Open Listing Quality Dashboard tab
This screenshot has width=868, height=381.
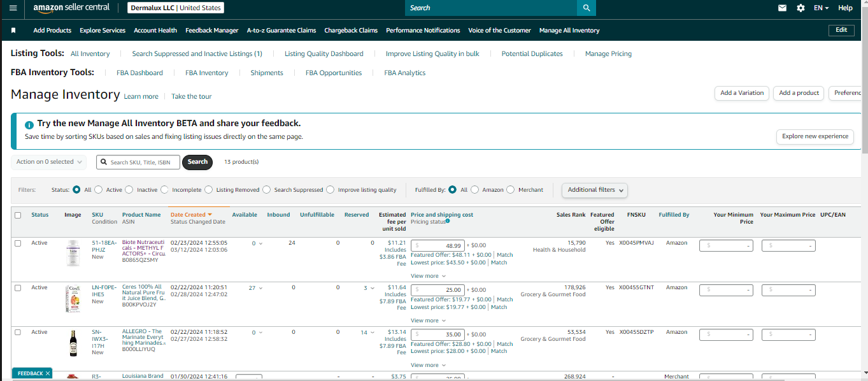[x=324, y=54]
